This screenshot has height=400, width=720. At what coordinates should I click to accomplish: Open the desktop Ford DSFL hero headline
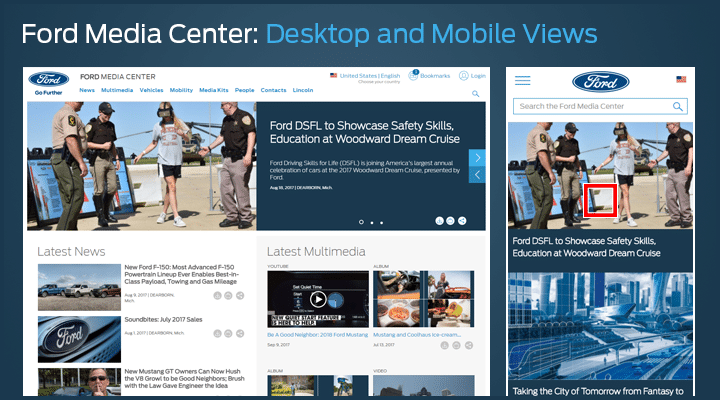(365, 132)
